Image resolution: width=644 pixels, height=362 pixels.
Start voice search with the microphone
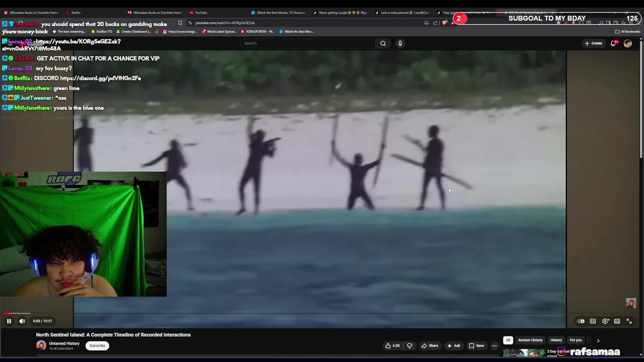click(400, 43)
